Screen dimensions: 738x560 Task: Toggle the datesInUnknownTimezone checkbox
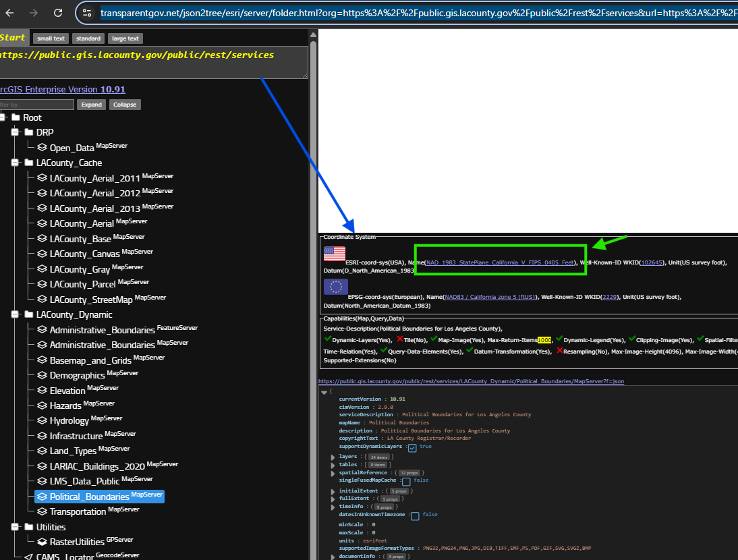[415, 515]
